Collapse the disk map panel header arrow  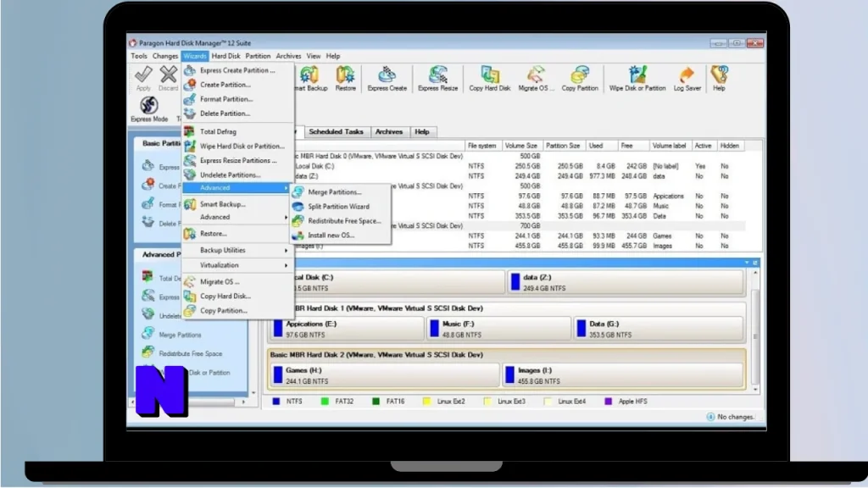747,263
